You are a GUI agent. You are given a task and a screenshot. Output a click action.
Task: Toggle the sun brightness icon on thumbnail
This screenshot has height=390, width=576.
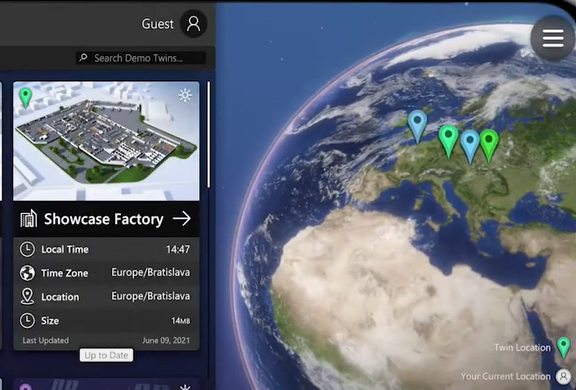tap(185, 95)
